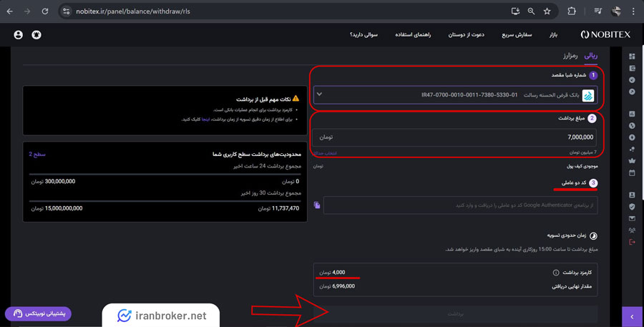Screen dimensions: 644x327
Task: Open the calendar icon in sidebar
Action: [632, 172]
